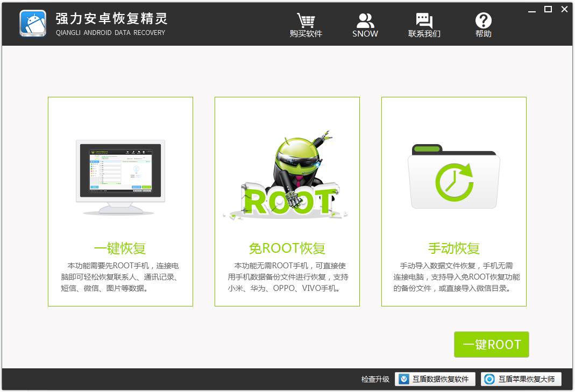
Task: Click the blue shield icon beside 互盾数据恢复软件
Action: (404, 379)
